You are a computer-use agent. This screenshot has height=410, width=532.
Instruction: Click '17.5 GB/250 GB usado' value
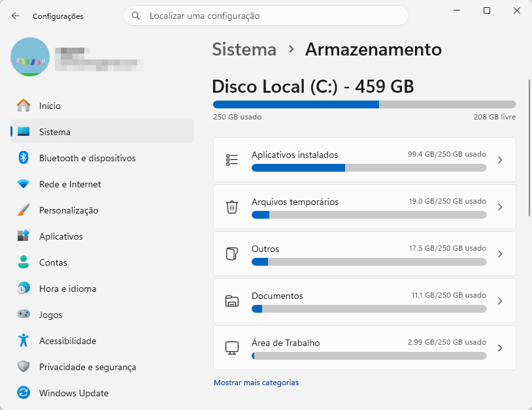[447, 248]
